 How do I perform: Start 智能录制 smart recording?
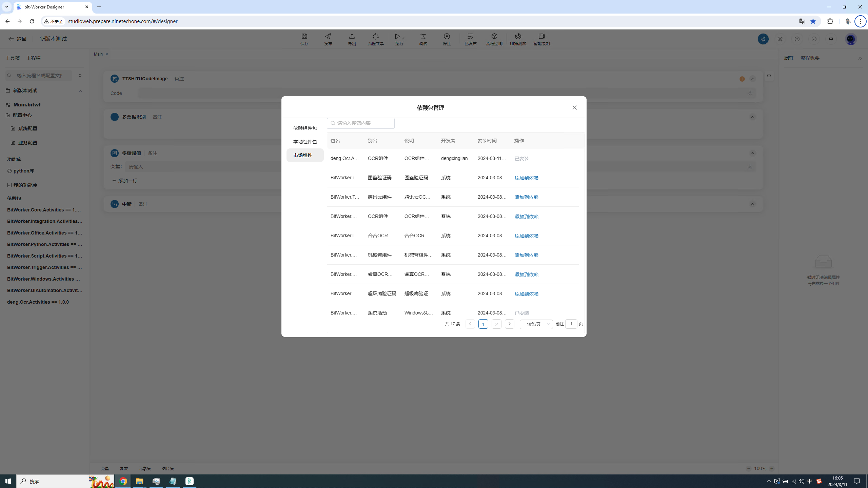click(541, 39)
